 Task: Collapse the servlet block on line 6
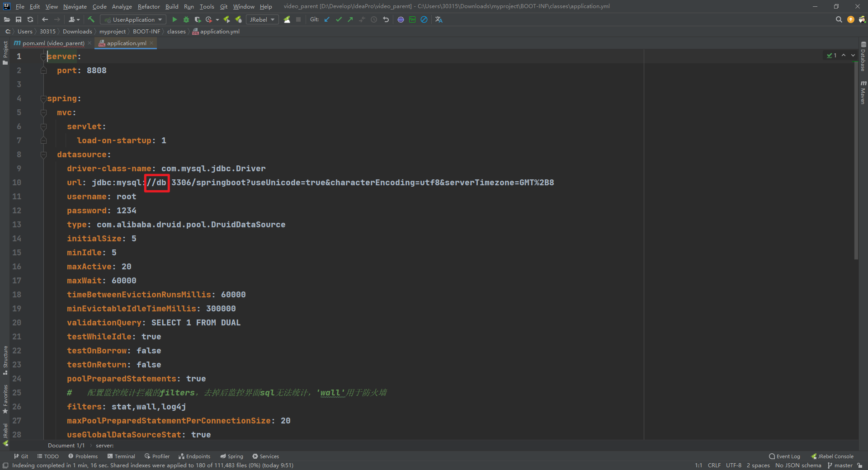coord(43,127)
